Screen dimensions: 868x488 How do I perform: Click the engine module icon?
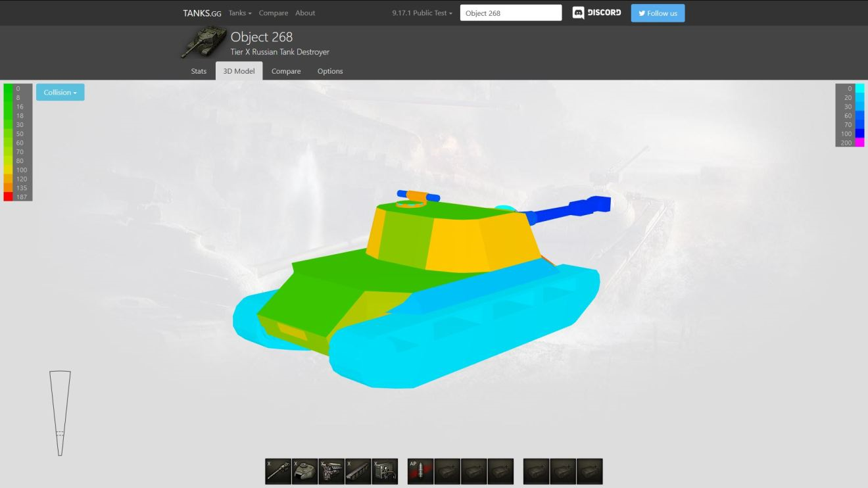(331, 472)
